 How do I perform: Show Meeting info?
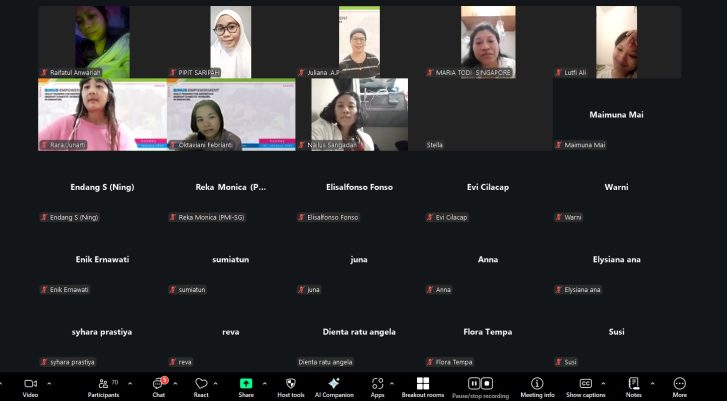pos(537,384)
